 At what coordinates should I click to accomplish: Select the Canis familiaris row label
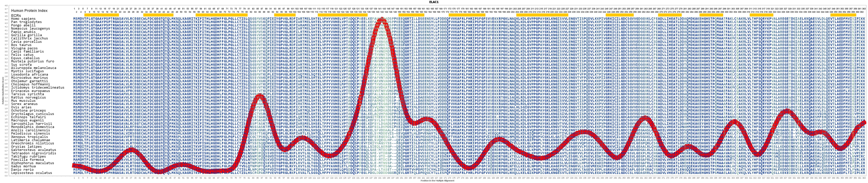pos(27,52)
